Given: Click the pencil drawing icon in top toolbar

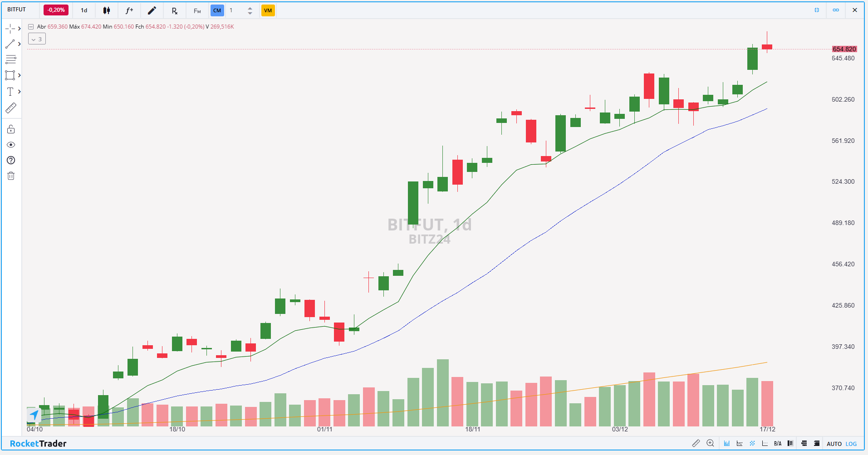Looking at the screenshot, I should [x=152, y=10].
